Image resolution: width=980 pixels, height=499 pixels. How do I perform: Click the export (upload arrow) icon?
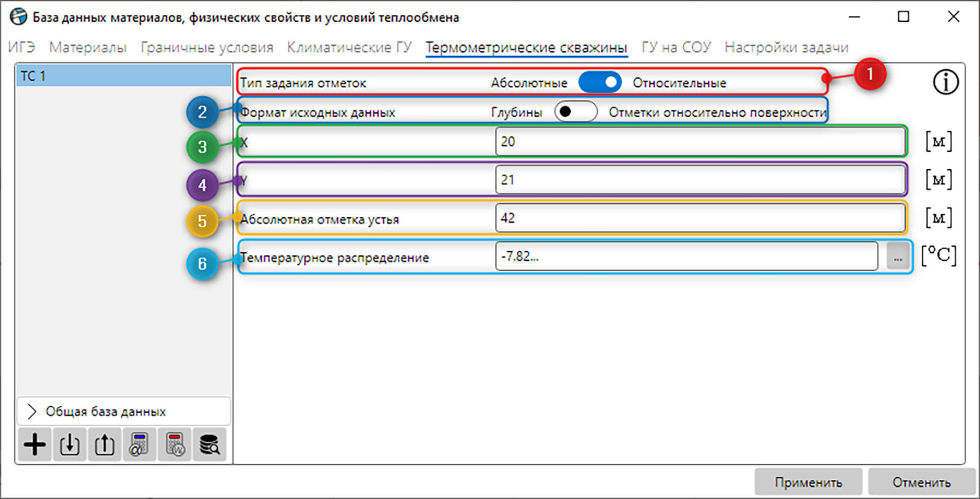tap(104, 444)
